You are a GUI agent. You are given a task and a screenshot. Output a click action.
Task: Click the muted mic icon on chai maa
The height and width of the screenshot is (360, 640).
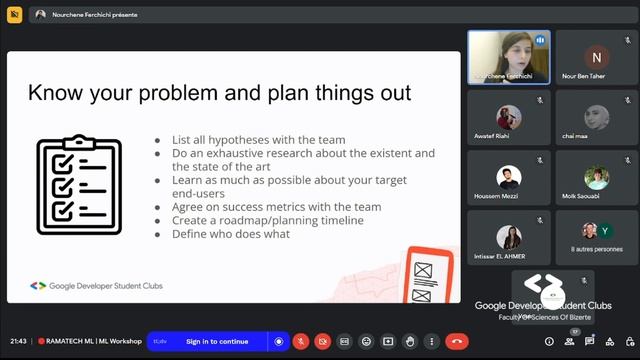tap(628, 100)
